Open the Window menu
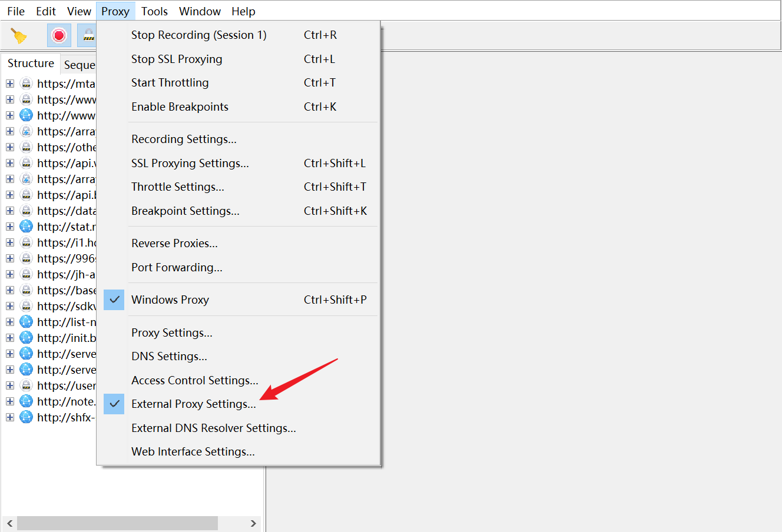 tap(200, 11)
